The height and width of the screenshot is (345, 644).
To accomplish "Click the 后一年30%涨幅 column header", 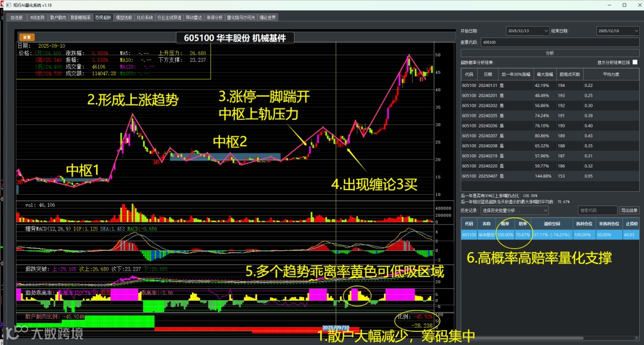I will click(x=515, y=74).
